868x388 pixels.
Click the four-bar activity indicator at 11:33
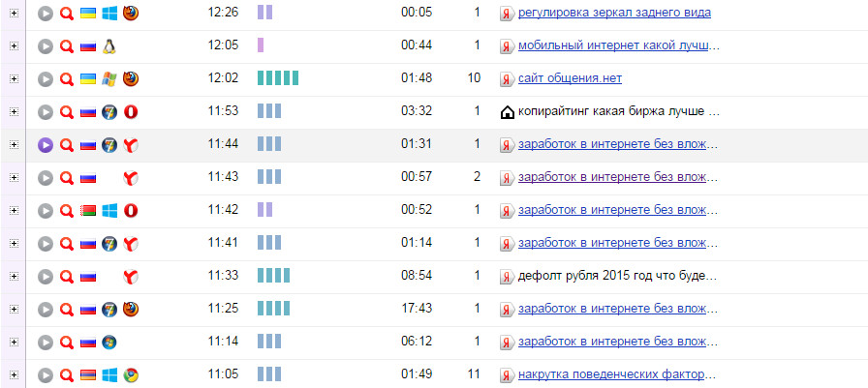pyautogui.click(x=273, y=275)
